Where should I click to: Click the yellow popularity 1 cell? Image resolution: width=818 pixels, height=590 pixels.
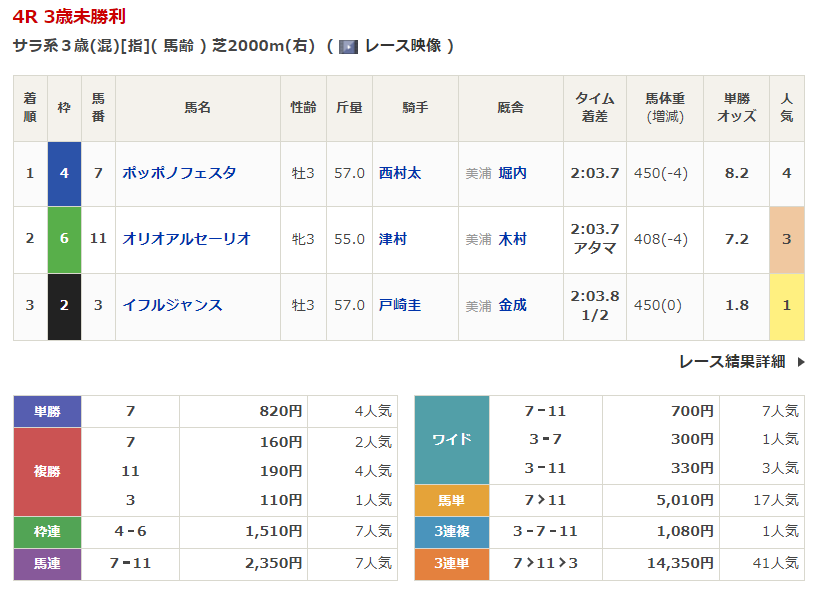click(x=787, y=307)
